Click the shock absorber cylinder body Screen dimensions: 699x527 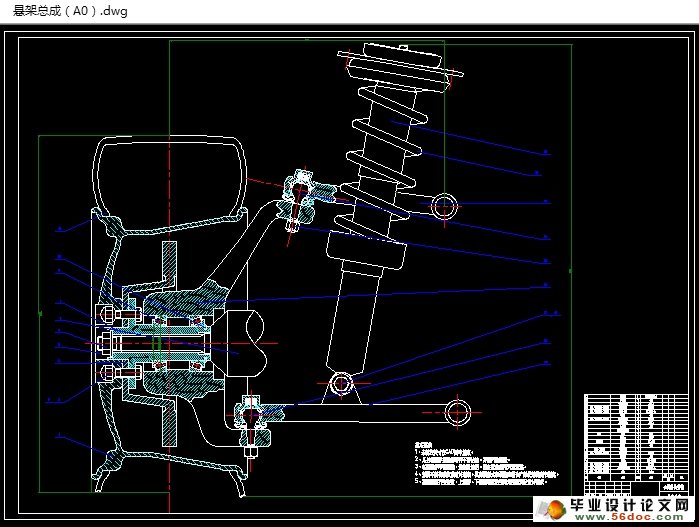point(360,310)
